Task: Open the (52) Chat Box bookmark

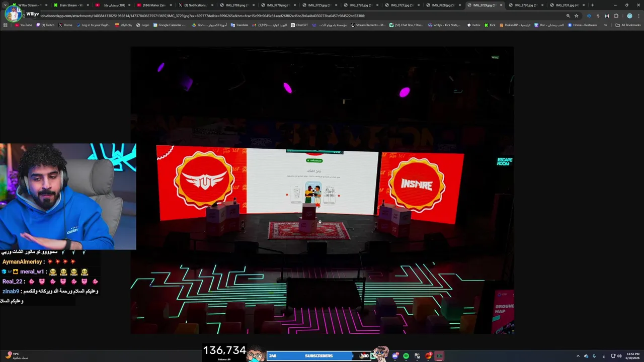Action: 406,25
